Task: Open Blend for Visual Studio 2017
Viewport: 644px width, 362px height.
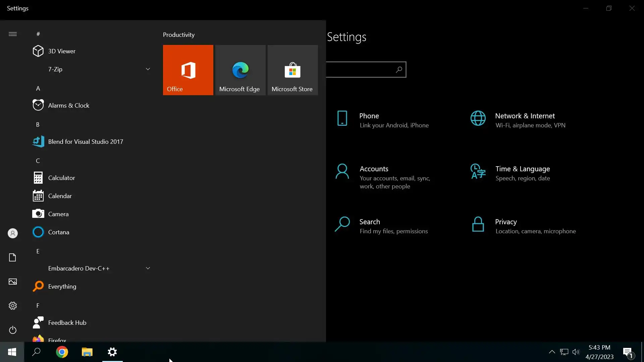Action: pyautogui.click(x=85, y=142)
